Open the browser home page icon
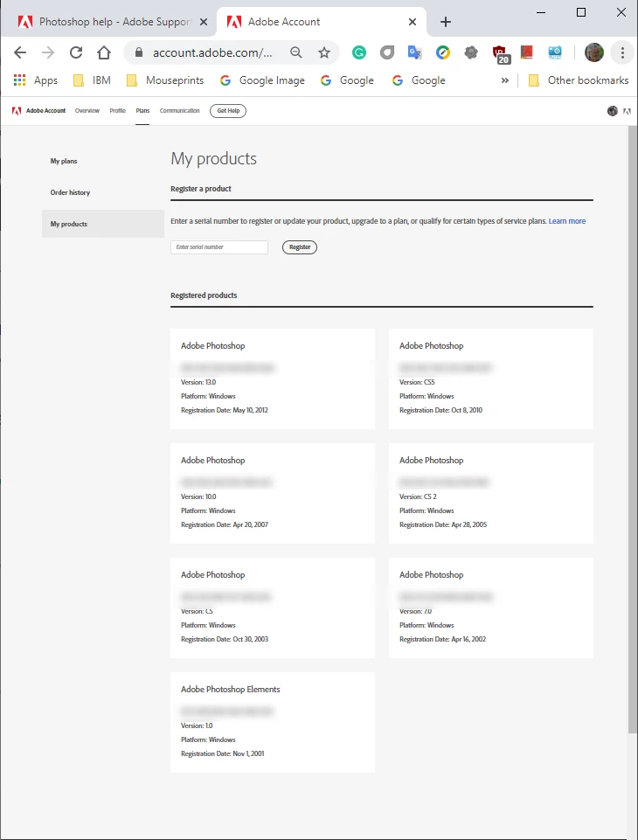Screen dimensions: 638x840 click(x=104, y=52)
